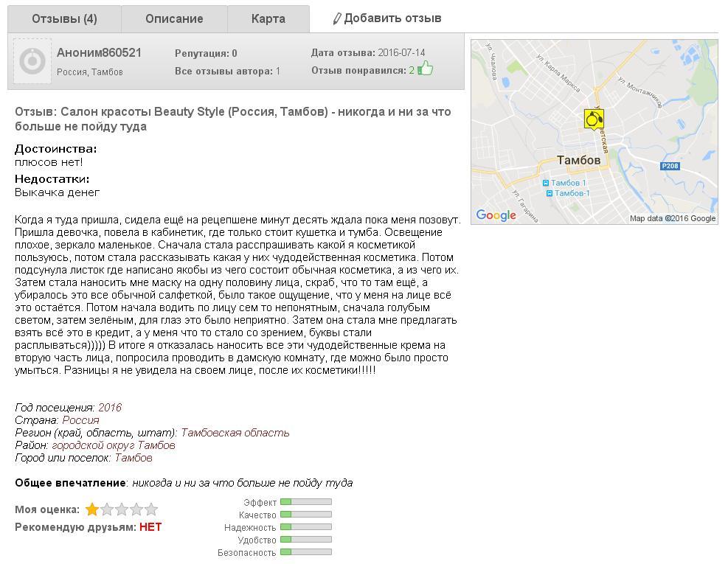
Task: Click the Эффект rating bar
Action: [x=306, y=502]
